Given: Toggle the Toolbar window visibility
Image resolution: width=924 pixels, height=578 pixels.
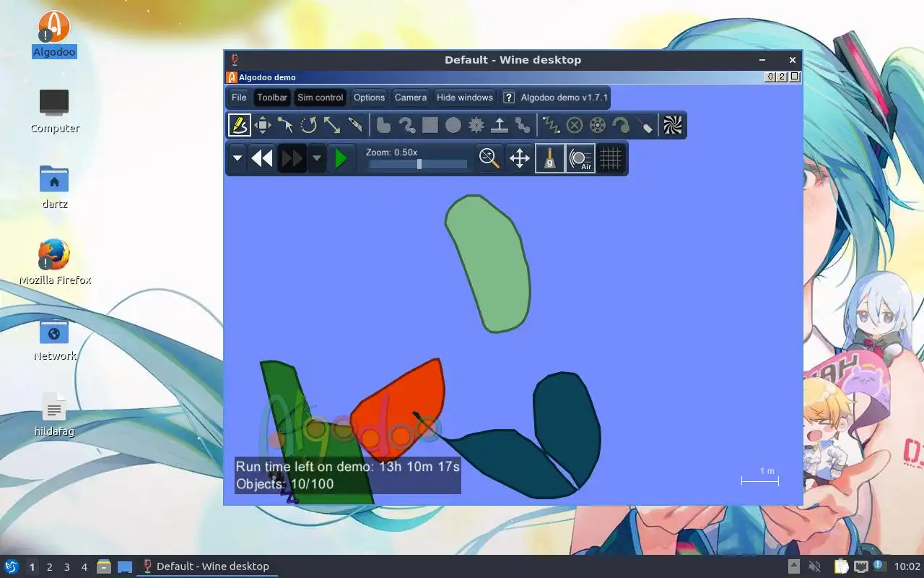Looking at the screenshot, I should (x=272, y=98).
